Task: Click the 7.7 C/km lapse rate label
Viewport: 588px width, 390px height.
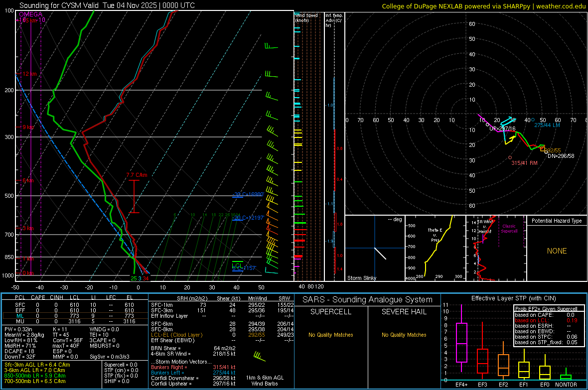Action: click(x=137, y=175)
